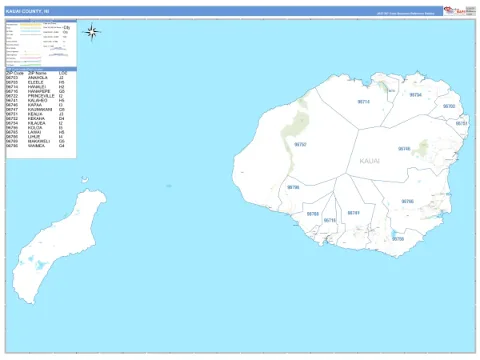This screenshot has width=480, height=360.
Task: Select ELEELE in the ZIP name list
Action: click(36, 82)
